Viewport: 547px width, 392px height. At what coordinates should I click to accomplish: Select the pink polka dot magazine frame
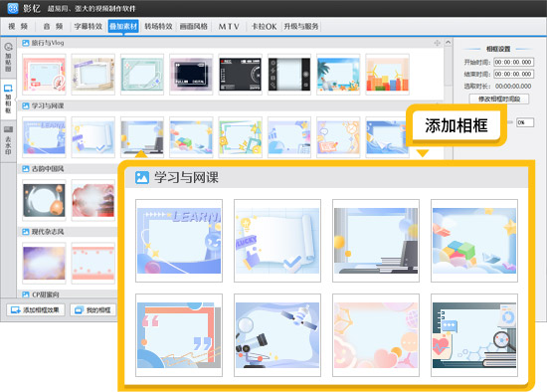(93, 264)
